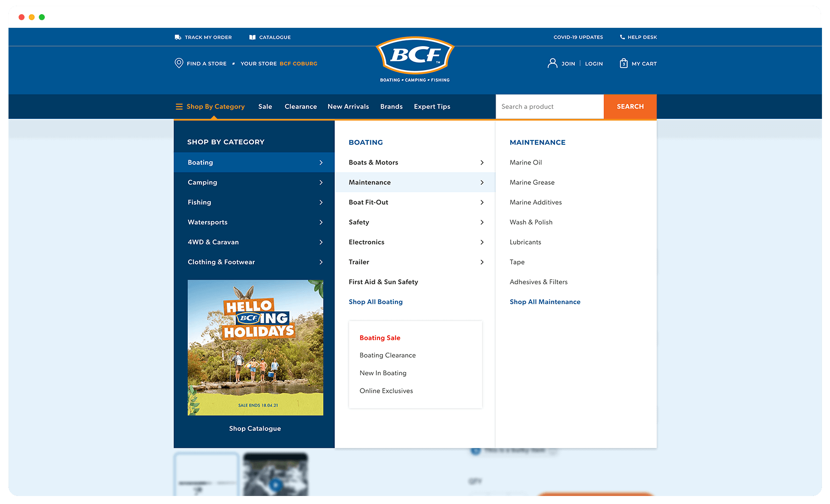Screen dimensions: 830x504
Task: Expand the Electronics subcategory chevron
Action: pos(482,242)
